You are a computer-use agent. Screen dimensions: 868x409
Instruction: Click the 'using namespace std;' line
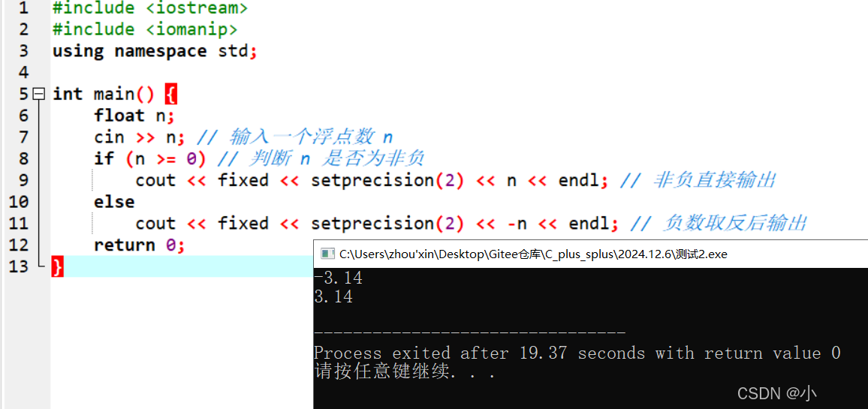point(155,52)
